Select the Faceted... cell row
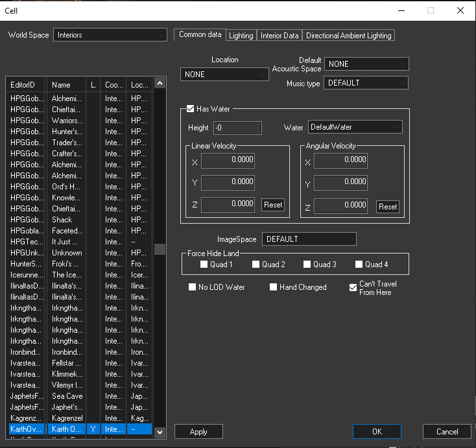The height and width of the screenshot is (448, 476). (80, 231)
